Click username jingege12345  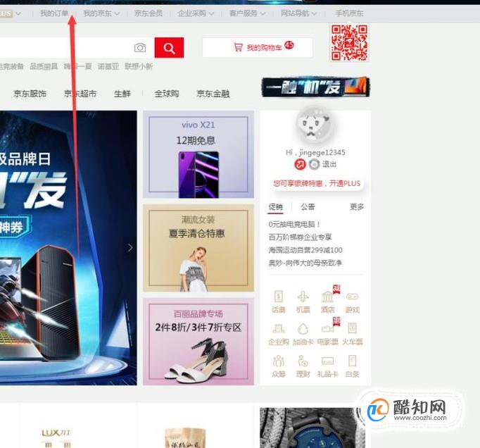(x=322, y=152)
